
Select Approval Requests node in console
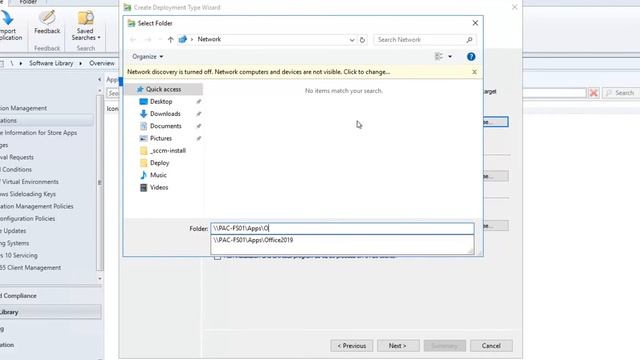[17, 157]
